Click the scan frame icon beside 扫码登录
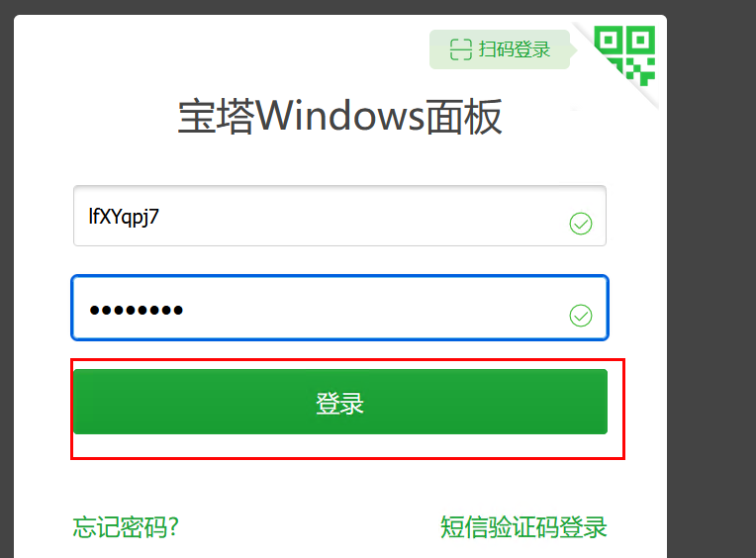The image size is (756, 558). tap(460, 49)
